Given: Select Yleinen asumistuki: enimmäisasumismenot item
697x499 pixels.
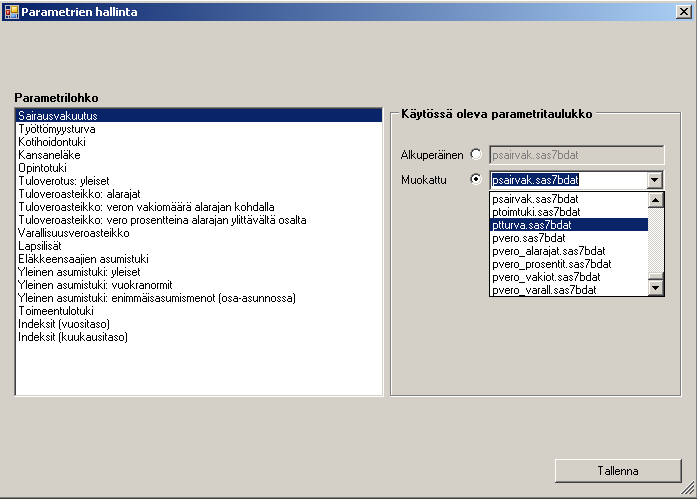Looking at the screenshot, I should coord(199,298).
